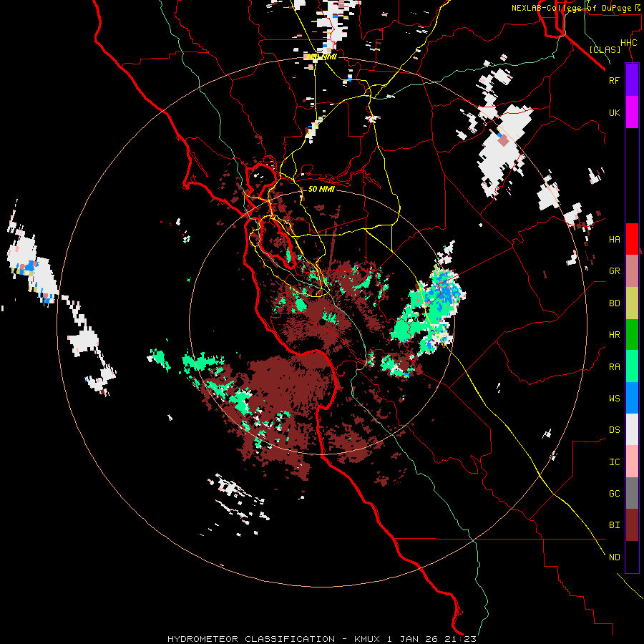Click the RF legend label

pos(614,80)
